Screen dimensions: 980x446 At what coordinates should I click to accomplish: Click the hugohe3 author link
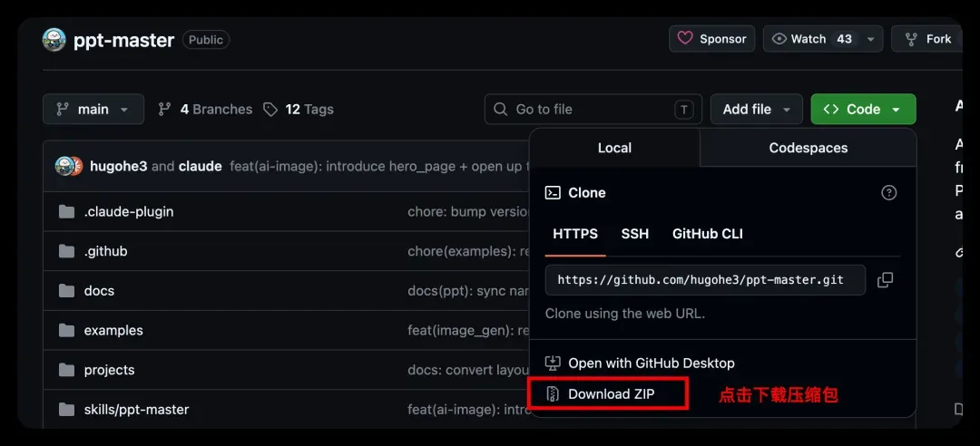[x=119, y=166]
